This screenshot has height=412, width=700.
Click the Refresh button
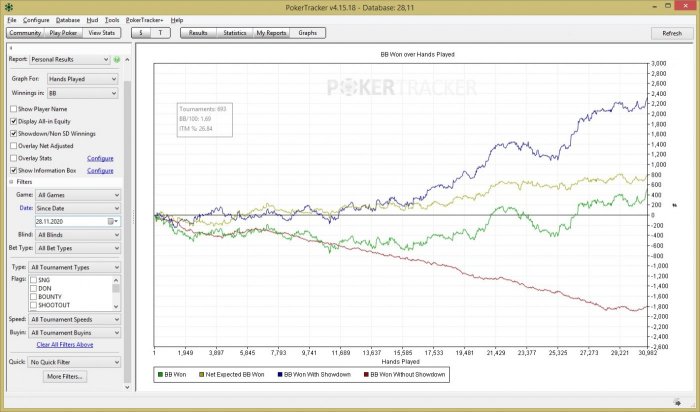[x=672, y=33]
